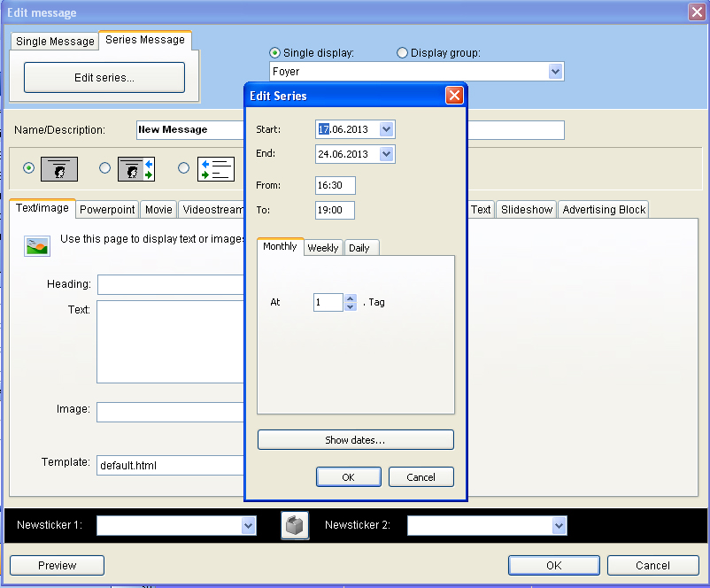This screenshot has width=710, height=588.
Task: Click Cancel in the Edit Series dialog
Action: click(x=421, y=477)
